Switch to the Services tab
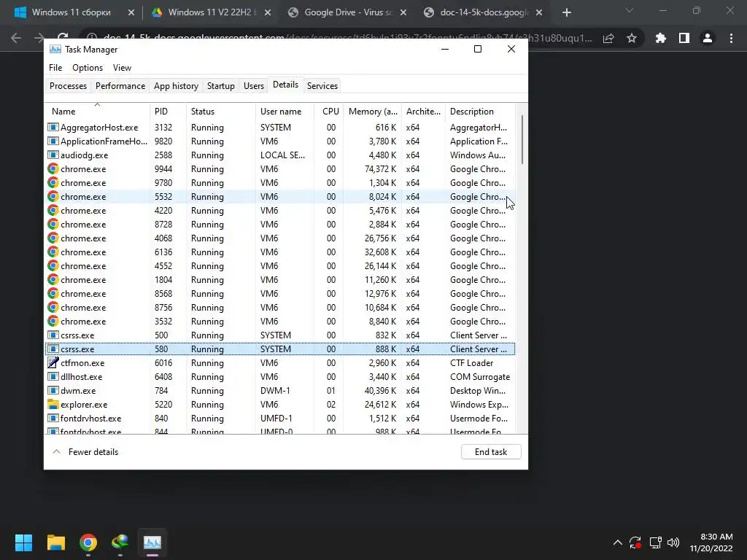The width and height of the screenshot is (747, 560). pos(322,86)
